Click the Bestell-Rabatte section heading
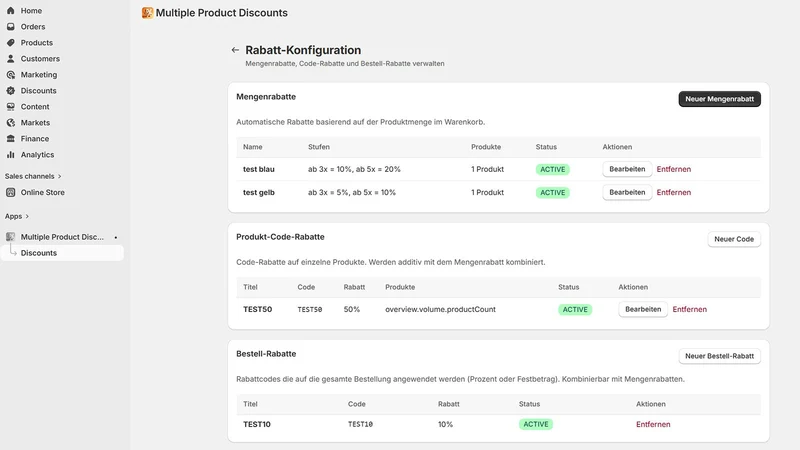Screen dimensions: 800x450 (266, 354)
